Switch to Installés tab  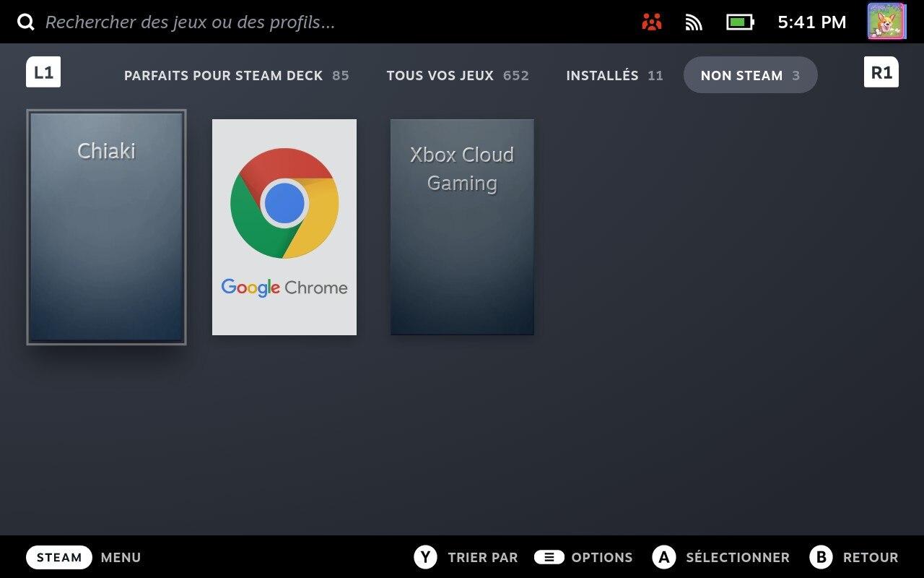(x=614, y=75)
